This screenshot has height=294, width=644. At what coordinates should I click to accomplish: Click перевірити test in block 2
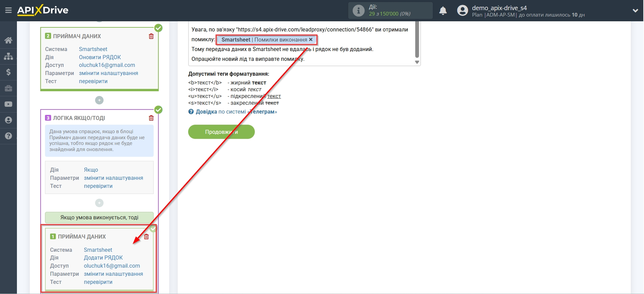point(93,81)
